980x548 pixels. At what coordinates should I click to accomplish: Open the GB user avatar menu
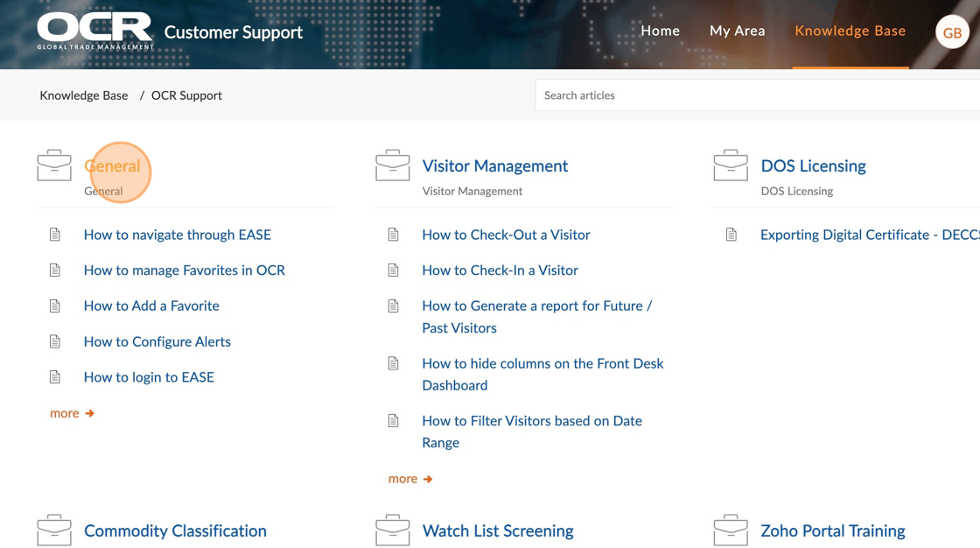[x=951, y=32]
